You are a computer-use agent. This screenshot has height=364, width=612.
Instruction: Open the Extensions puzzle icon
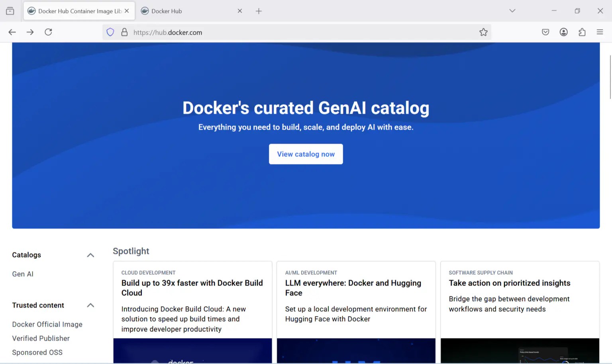click(582, 32)
